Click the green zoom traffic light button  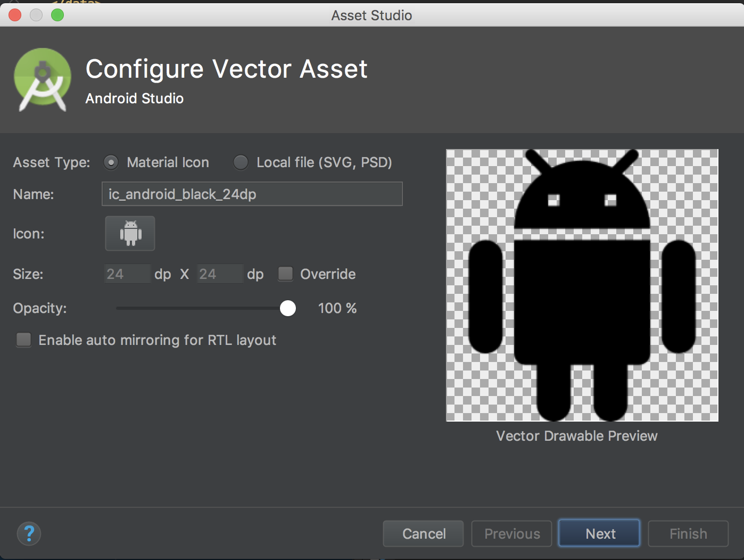tap(56, 15)
